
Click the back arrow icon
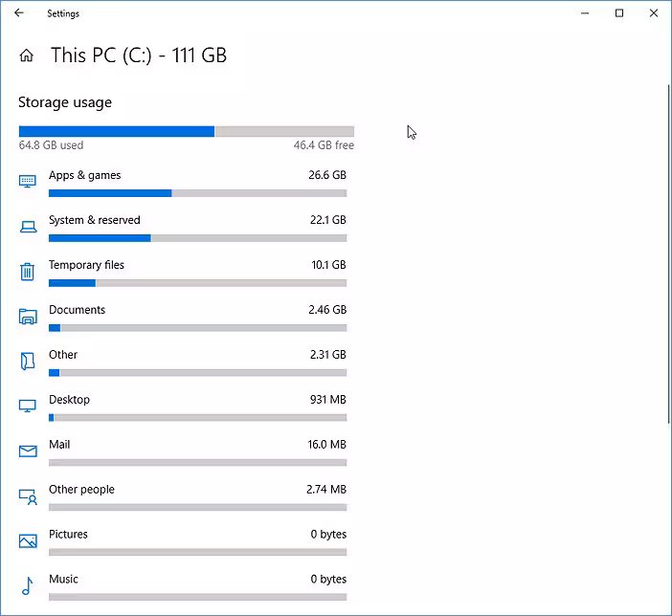point(19,13)
